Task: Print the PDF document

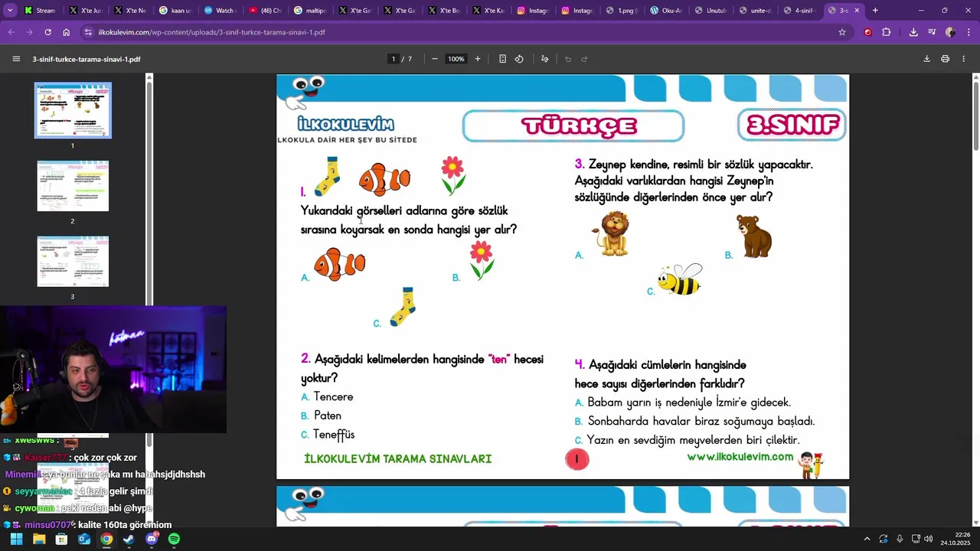Action: coord(946,59)
